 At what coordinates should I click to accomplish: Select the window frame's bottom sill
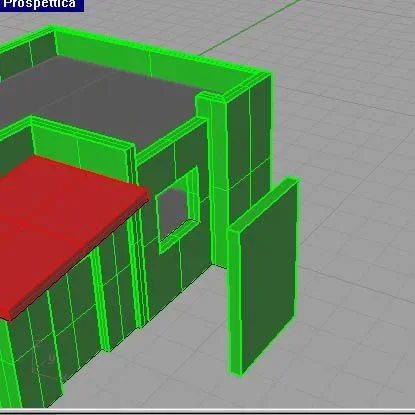click(177, 236)
